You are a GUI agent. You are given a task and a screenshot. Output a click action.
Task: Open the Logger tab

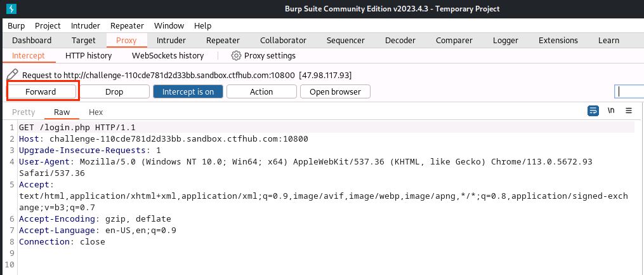tap(506, 40)
